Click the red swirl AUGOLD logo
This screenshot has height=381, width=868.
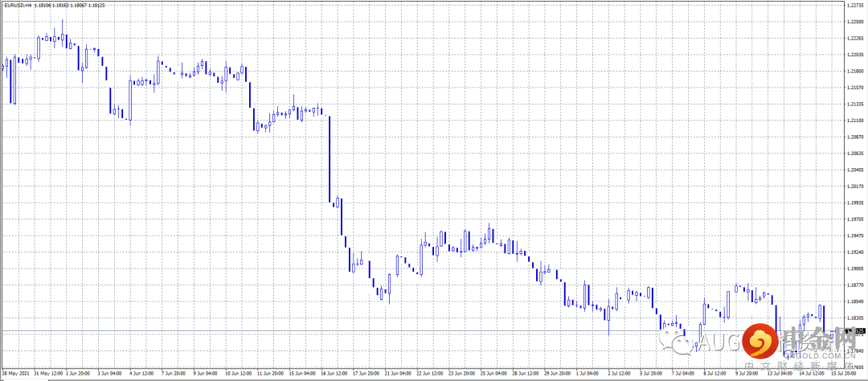759,342
